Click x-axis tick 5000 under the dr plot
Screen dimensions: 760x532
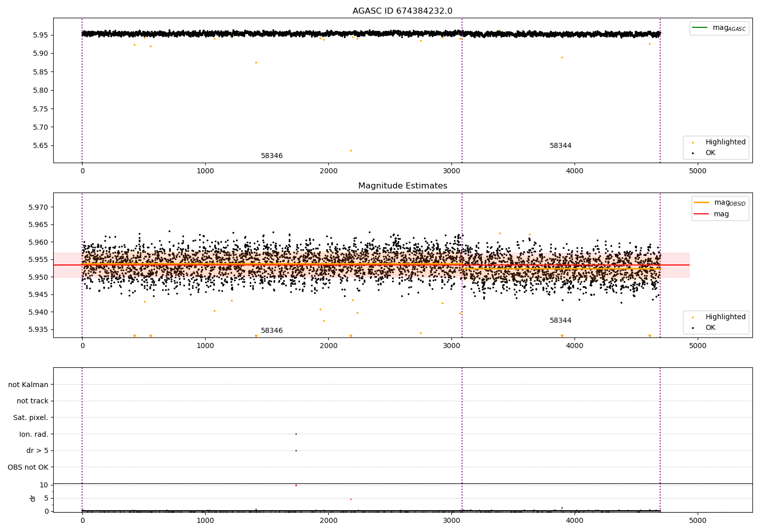pyautogui.click(x=698, y=521)
